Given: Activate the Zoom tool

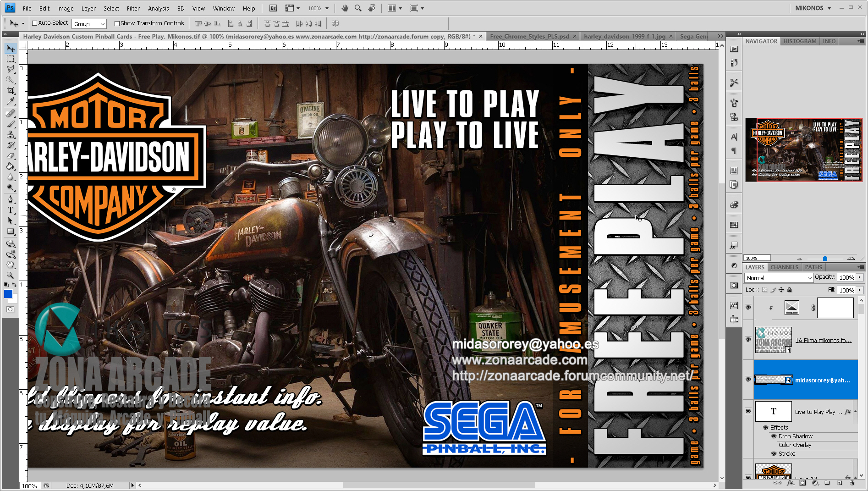Looking at the screenshot, I should pos(11,276).
